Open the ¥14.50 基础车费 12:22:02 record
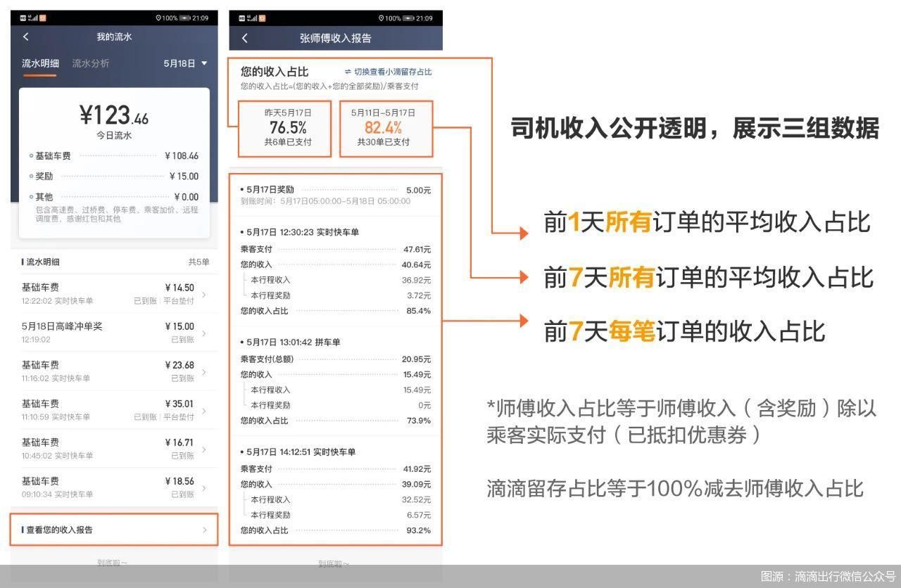The width and height of the screenshot is (901, 588). tap(114, 294)
